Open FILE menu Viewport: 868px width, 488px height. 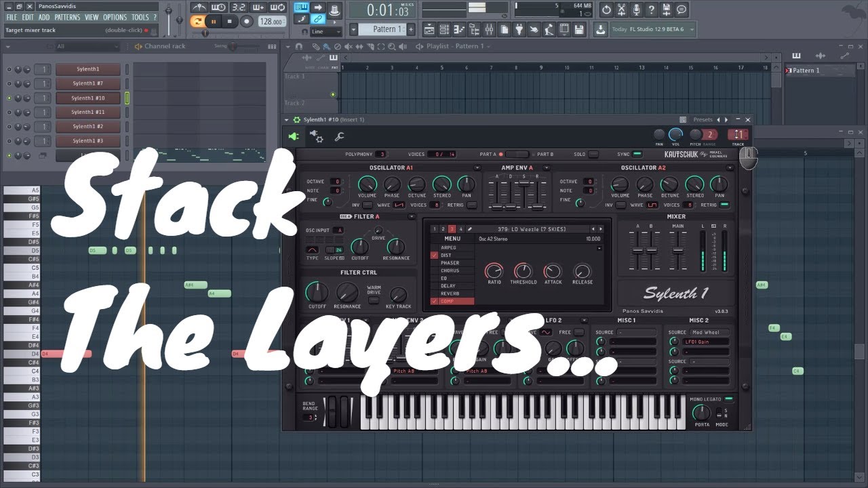[12, 17]
